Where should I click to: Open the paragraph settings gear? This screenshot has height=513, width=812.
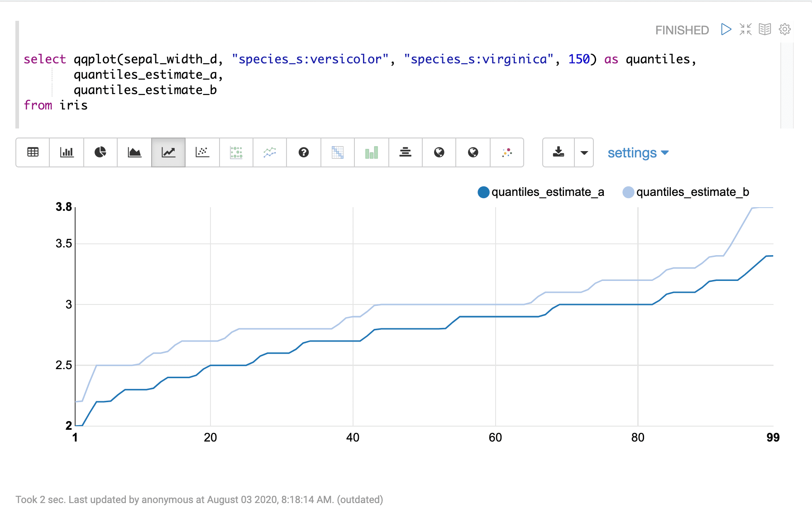(x=785, y=29)
